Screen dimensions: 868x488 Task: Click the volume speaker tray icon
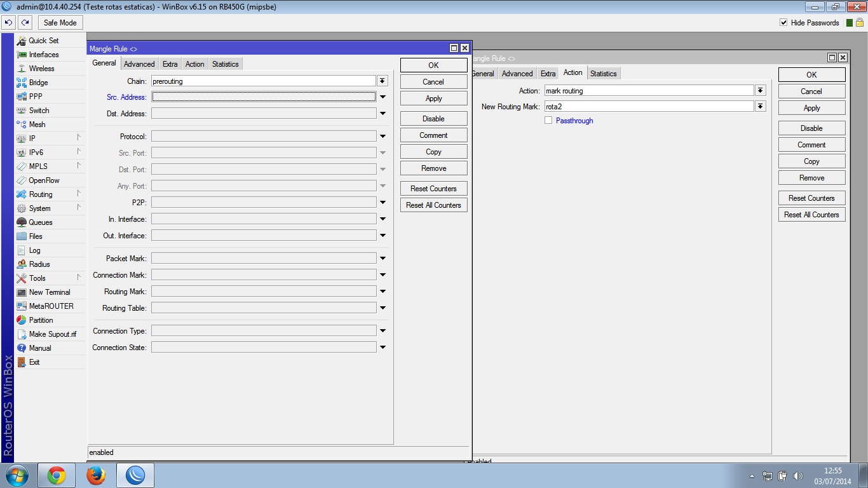pyautogui.click(x=798, y=476)
